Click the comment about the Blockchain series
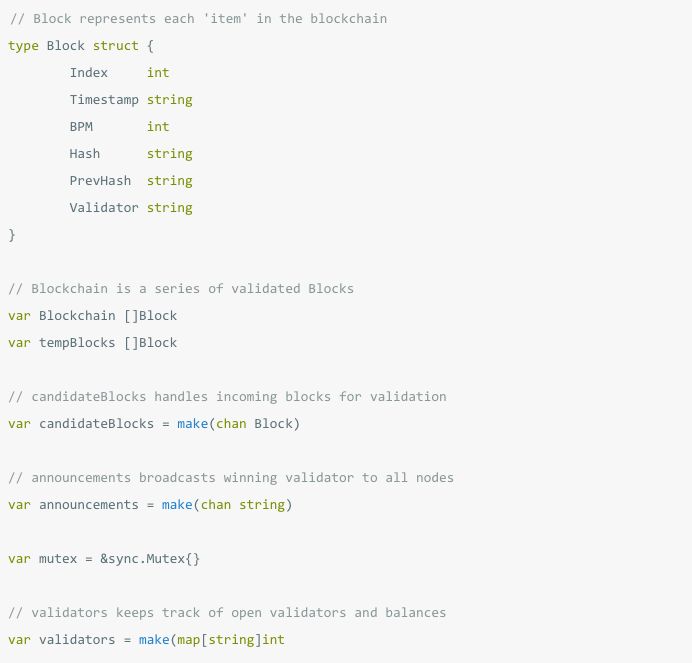Screen dimensions: 692x663 181,289
